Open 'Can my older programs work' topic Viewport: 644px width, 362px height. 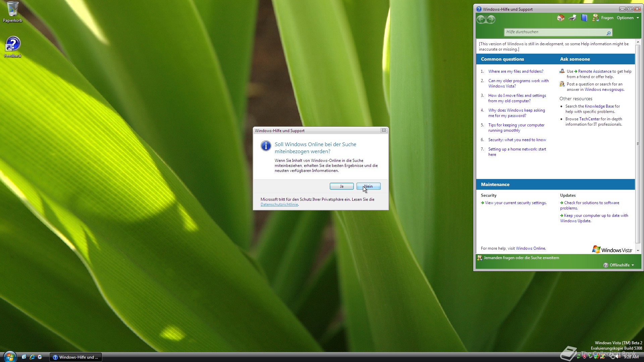point(518,83)
